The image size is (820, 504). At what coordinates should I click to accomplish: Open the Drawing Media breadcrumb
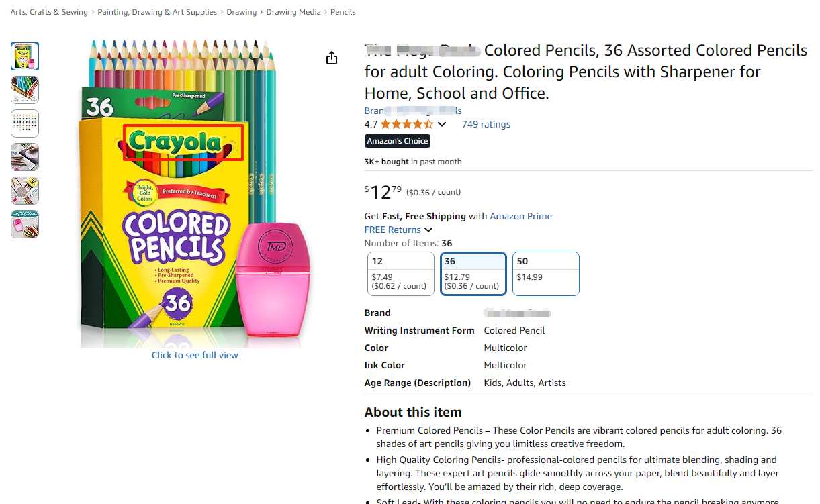(x=293, y=12)
